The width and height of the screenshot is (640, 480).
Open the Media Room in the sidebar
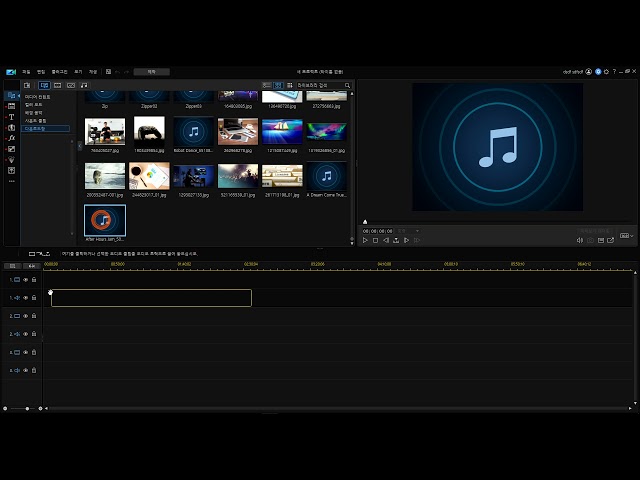[11, 96]
